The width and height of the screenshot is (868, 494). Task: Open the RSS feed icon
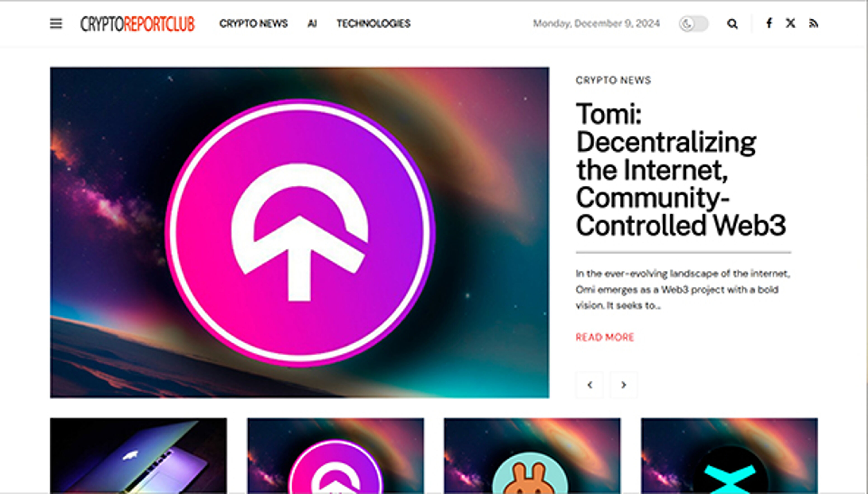813,24
